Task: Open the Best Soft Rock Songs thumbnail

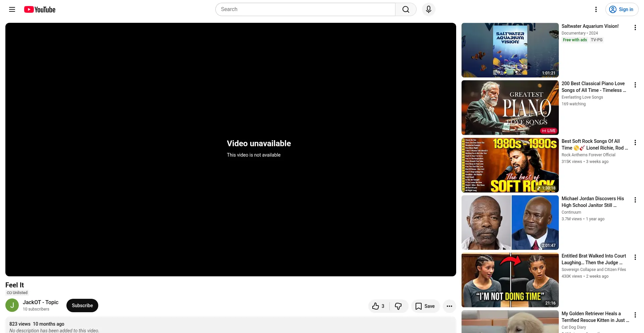Action: tap(510, 165)
